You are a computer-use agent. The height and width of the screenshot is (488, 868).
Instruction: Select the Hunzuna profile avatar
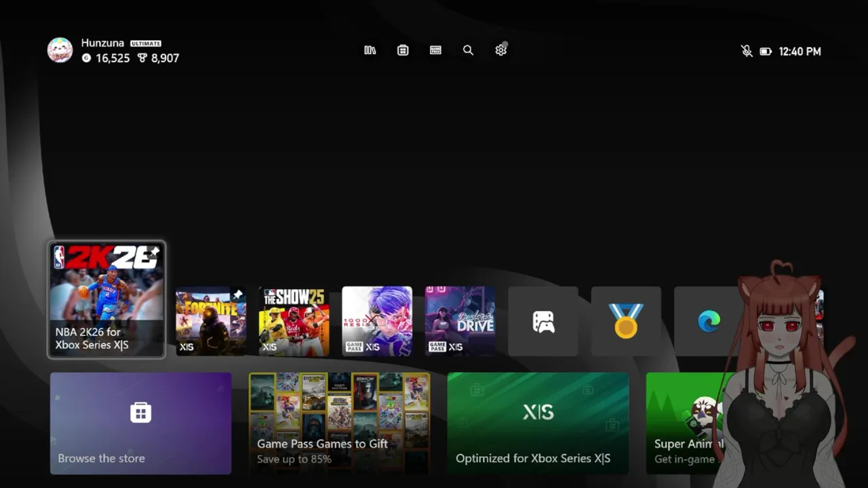(60, 50)
